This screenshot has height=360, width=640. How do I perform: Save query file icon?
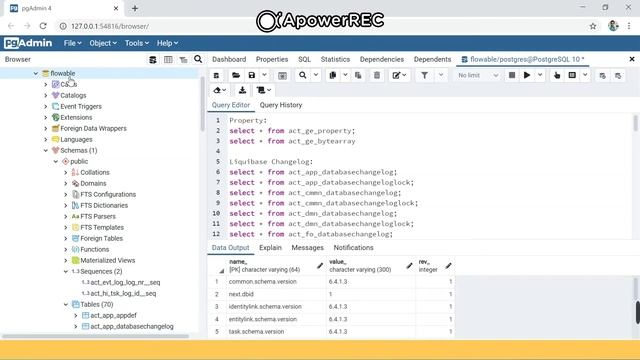click(252, 75)
